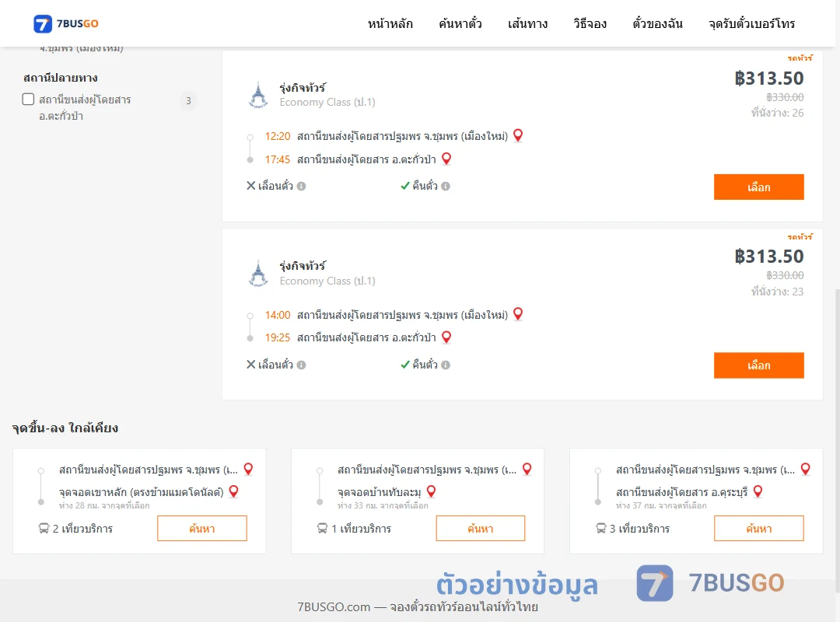Open map pin next to จุดจอดบ้านทับละมุ

431,491
